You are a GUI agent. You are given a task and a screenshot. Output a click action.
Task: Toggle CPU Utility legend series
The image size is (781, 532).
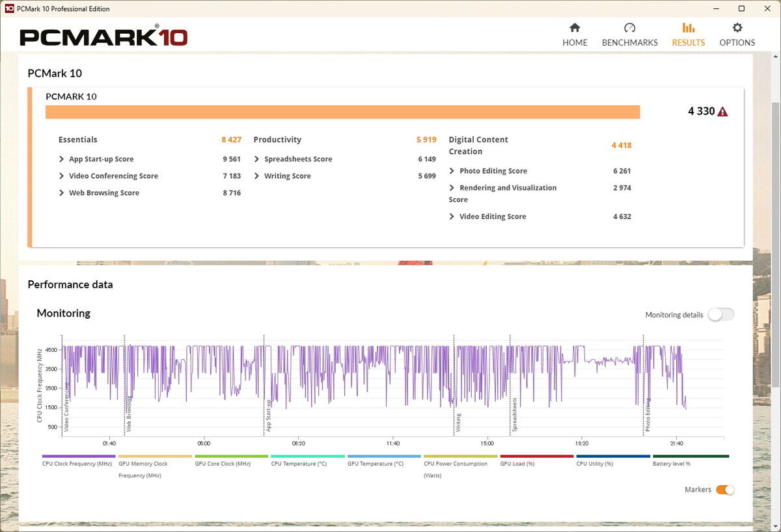coord(613,461)
